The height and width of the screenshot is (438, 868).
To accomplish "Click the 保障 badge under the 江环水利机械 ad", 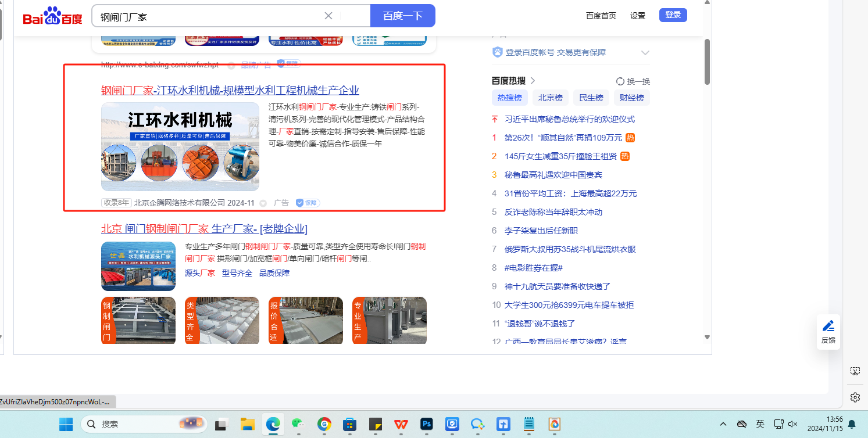I will [308, 203].
